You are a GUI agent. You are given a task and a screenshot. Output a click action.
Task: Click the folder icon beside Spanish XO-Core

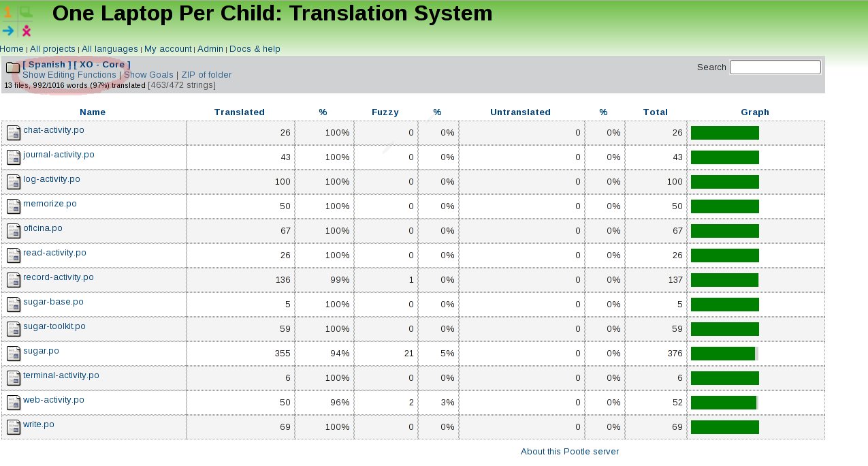coord(13,67)
